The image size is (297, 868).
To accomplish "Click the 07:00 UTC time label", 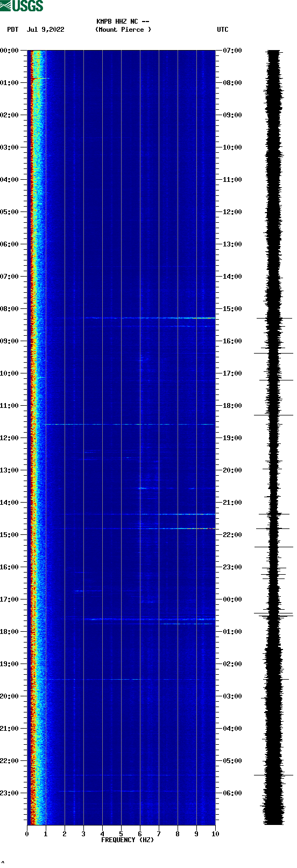I will (x=232, y=51).
